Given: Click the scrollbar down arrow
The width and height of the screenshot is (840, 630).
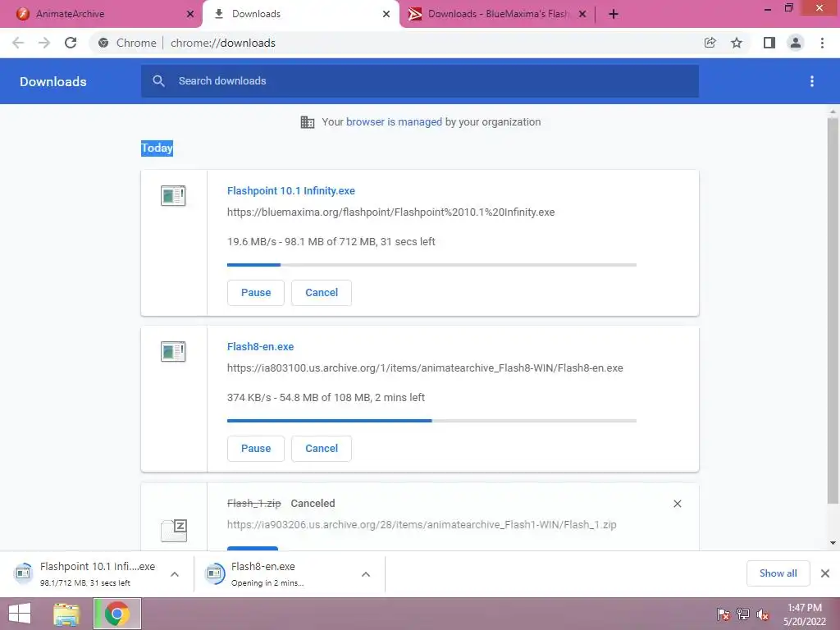Looking at the screenshot, I should point(833,543).
